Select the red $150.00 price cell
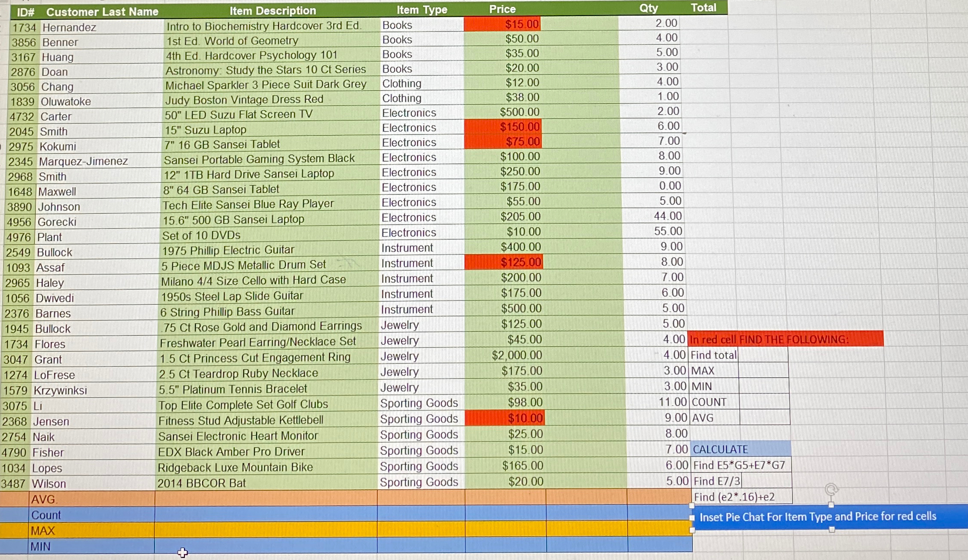Screen dimensions: 968x560 (502, 127)
